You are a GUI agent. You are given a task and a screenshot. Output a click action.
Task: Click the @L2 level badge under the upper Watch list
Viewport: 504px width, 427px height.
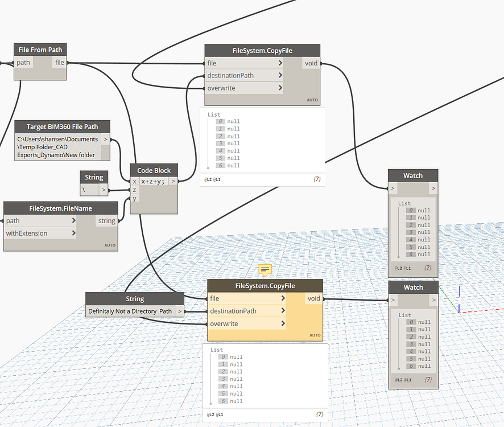399,268
